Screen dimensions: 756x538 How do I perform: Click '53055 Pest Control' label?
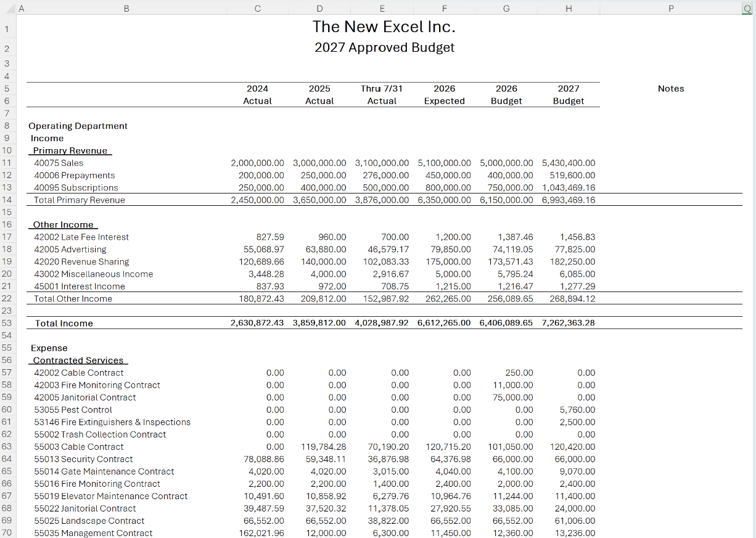[x=73, y=409]
